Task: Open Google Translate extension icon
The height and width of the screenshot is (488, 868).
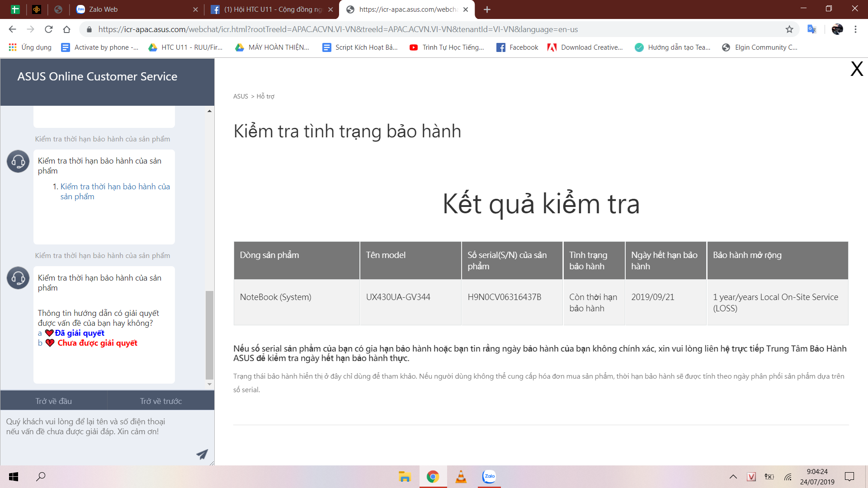Action: click(x=812, y=29)
